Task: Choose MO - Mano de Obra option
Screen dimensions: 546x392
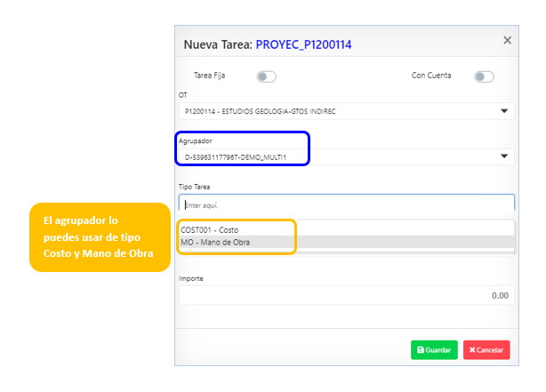Action: tap(347, 243)
